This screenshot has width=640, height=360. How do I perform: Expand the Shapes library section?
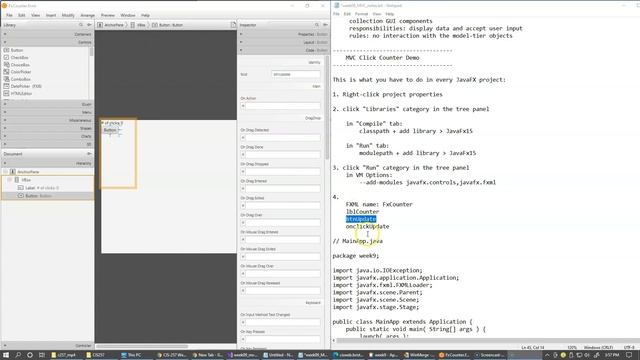click(47, 128)
